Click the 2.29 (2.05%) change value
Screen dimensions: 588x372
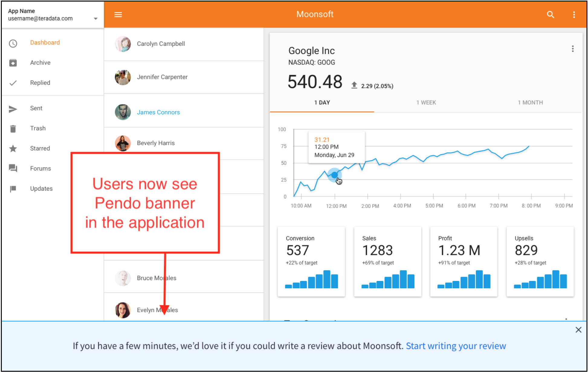(x=377, y=86)
